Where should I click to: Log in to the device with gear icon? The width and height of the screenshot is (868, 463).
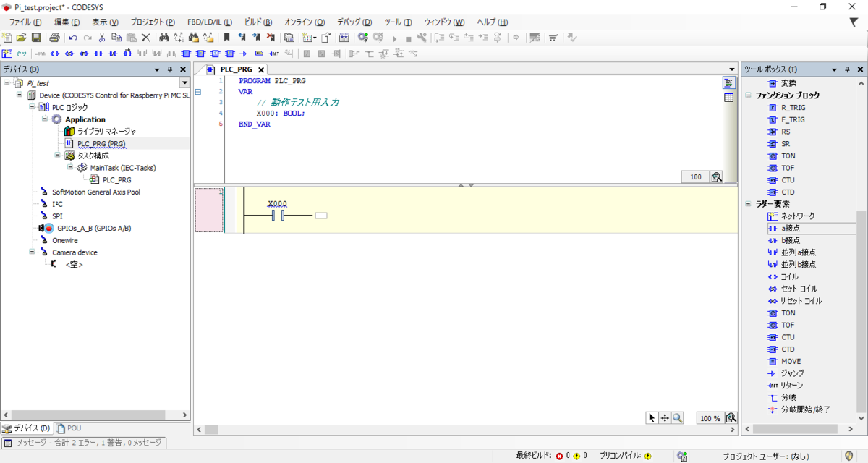pyautogui.click(x=363, y=38)
